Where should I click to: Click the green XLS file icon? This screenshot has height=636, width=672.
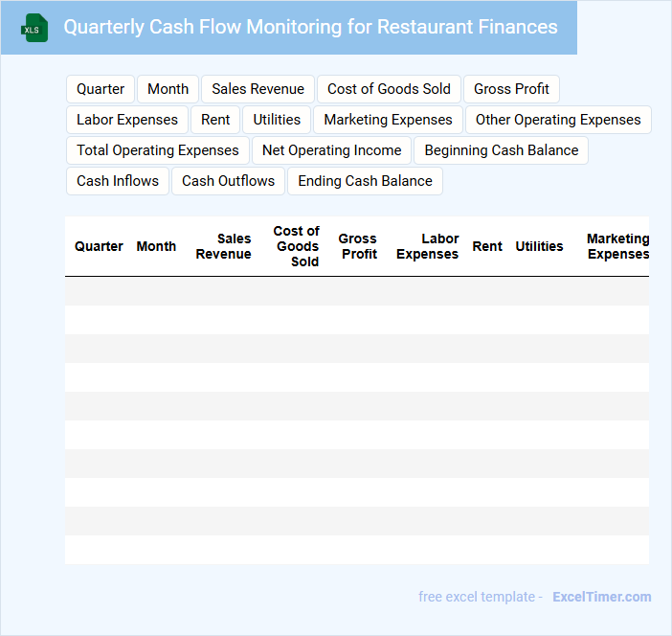tap(34, 28)
